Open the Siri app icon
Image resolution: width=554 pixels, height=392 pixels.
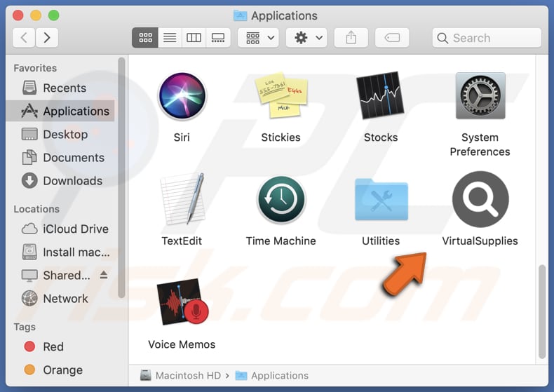click(182, 95)
